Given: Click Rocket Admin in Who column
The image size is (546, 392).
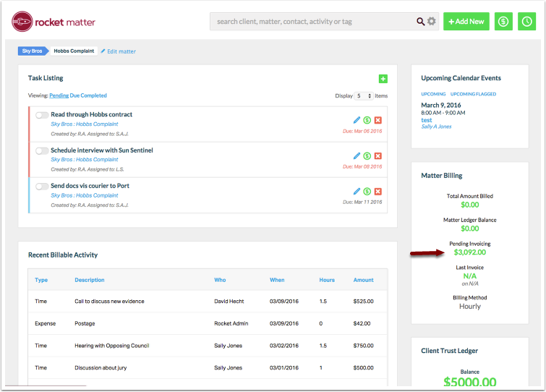Looking at the screenshot, I should pyautogui.click(x=231, y=324).
